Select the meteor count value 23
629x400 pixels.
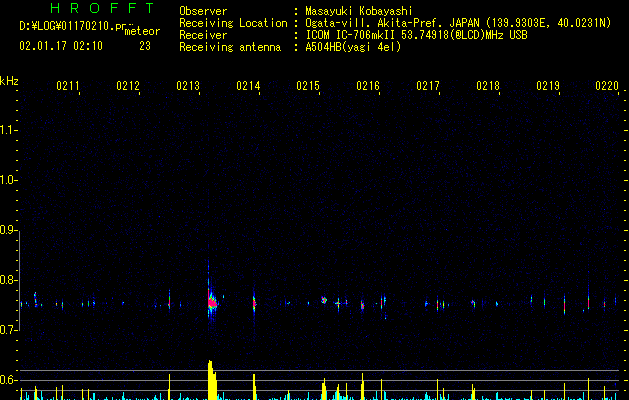145,46
